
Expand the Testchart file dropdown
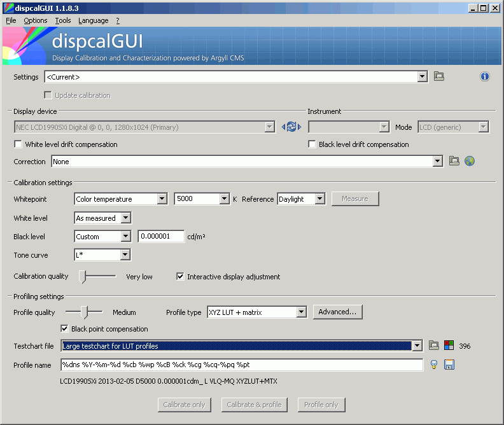pyautogui.click(x=417, y=345)
